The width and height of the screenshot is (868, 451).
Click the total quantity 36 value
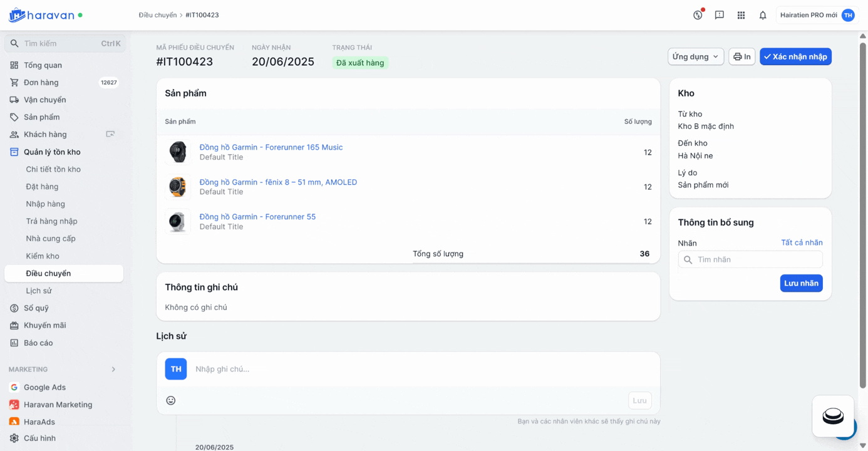pyautogui.click(x=644, y=254)
